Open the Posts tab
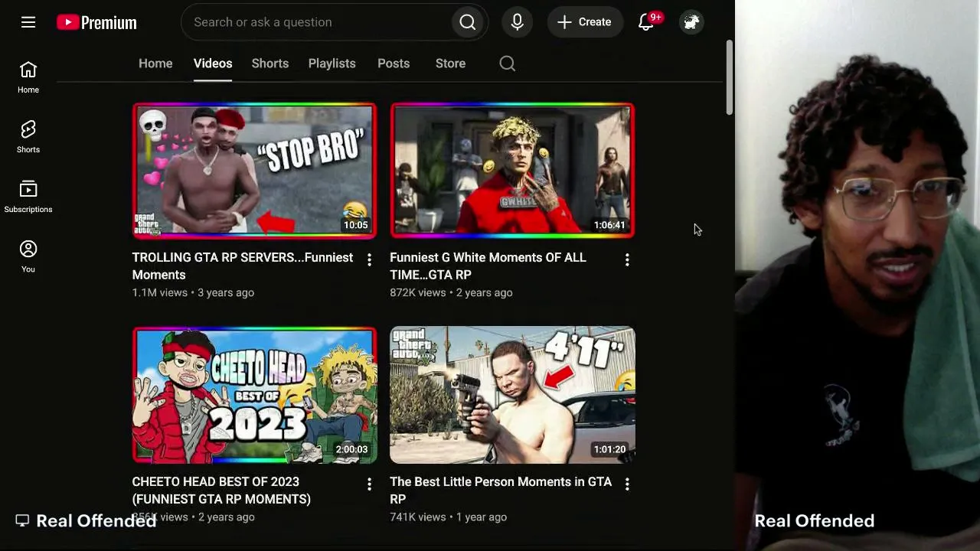Viewport: 980px width, 551px height. tap(394, 64)
